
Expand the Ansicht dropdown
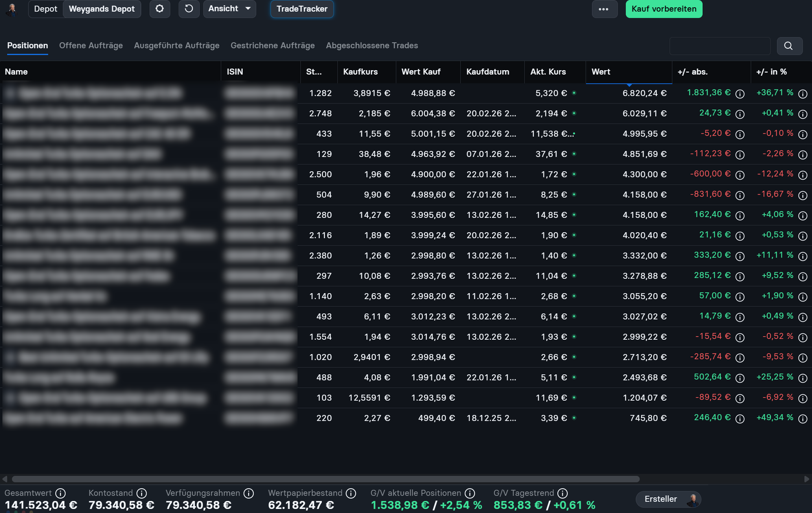pyautogui.click(x=229, y=9)
